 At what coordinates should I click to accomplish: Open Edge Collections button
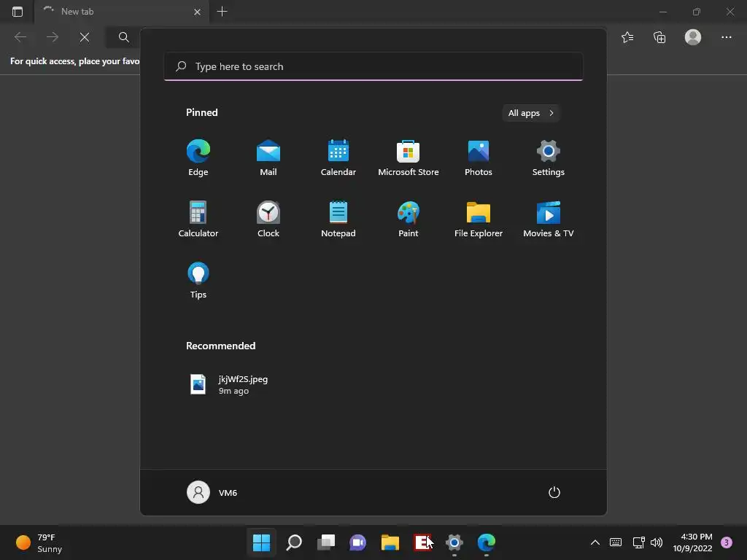click(659, 37)
